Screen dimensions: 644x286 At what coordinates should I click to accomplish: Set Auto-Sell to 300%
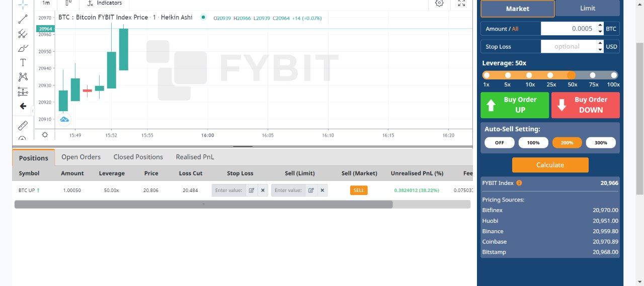click(x=601, y=143)
